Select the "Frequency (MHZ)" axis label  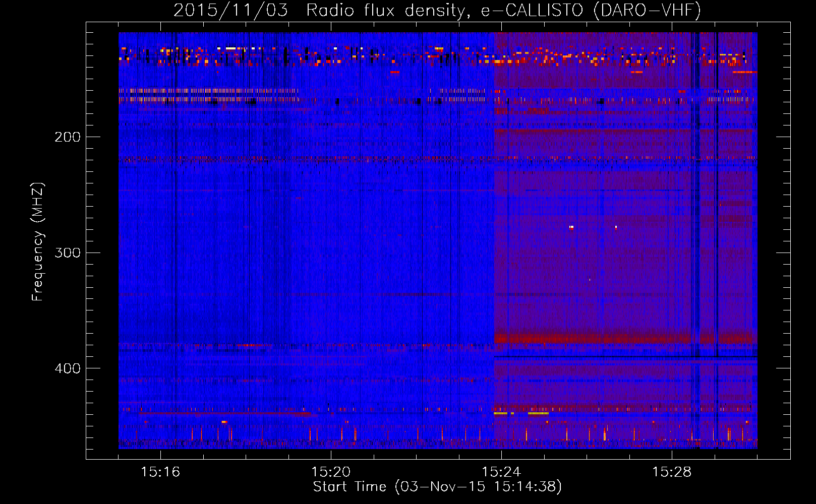38,242
